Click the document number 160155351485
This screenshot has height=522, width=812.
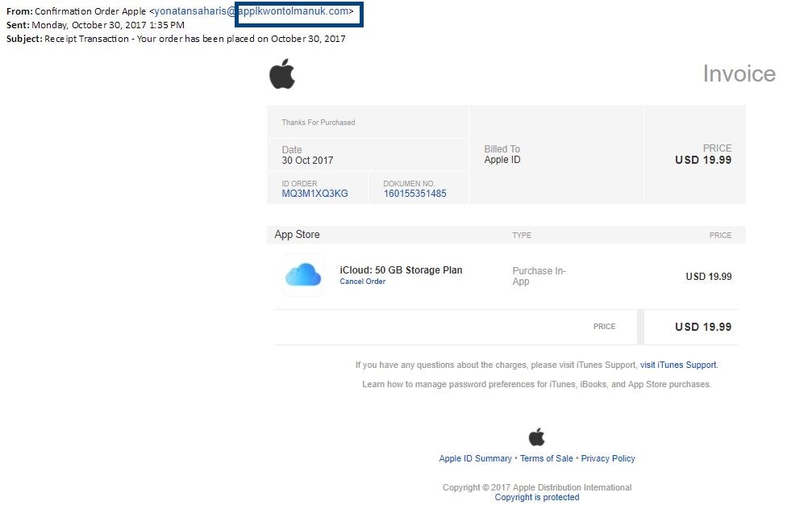(414, 194)
